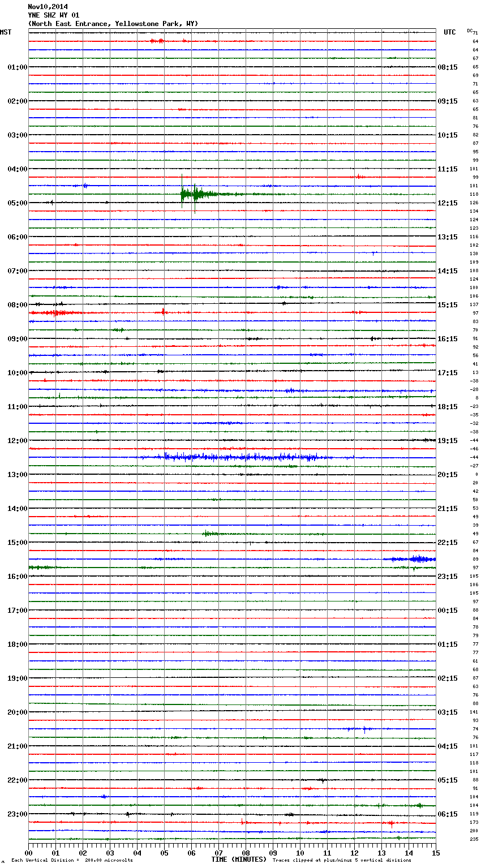
Task: Click the 12:15 UTC time label
Action: pyautogui.click(x=448, y=203)
